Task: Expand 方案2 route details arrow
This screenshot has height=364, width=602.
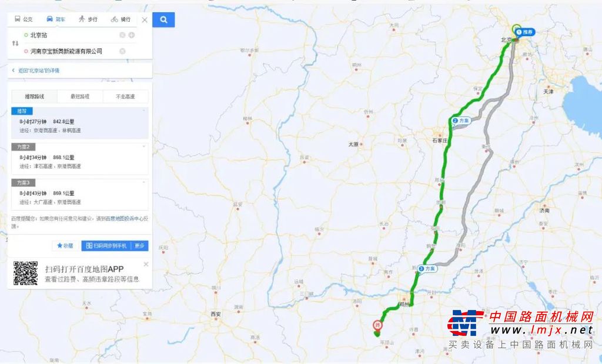Action: [145, 146]
